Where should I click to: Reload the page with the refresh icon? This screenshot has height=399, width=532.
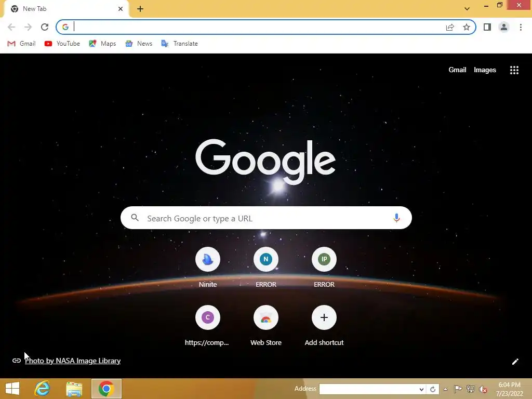coord(45,27)
